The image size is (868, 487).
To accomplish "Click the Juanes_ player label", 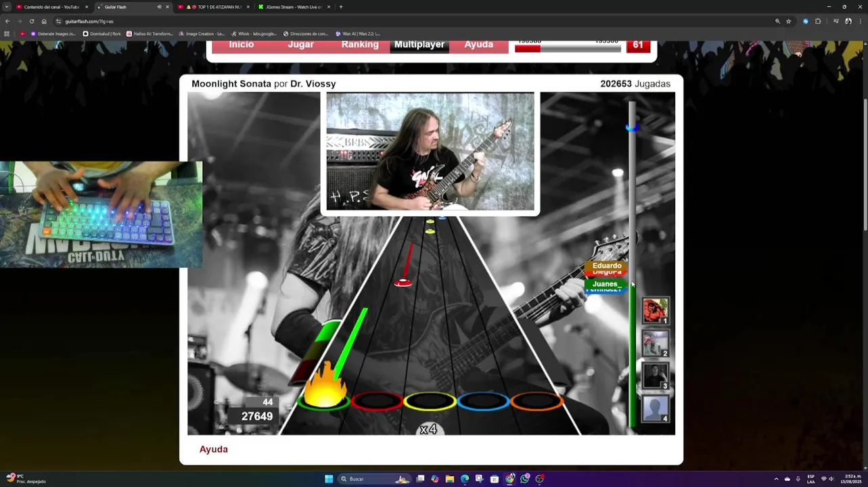I will click(606, 284).
